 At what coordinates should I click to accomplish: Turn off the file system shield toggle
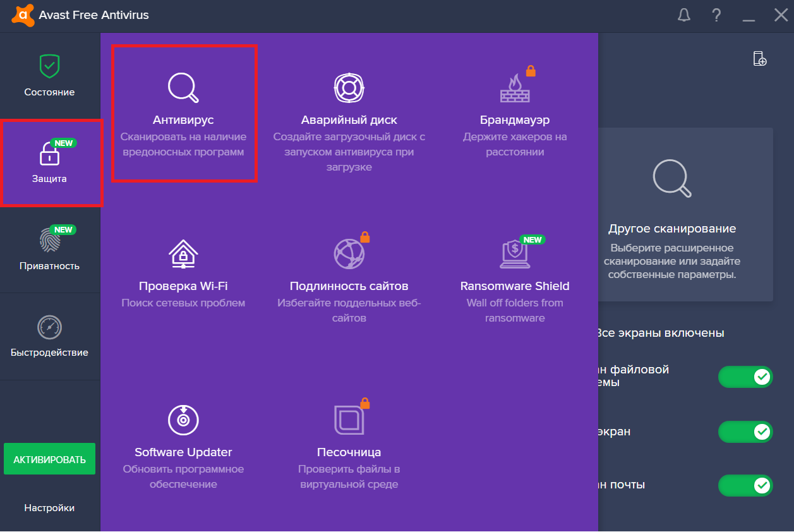pyautogui.click(x=745, y=377)
